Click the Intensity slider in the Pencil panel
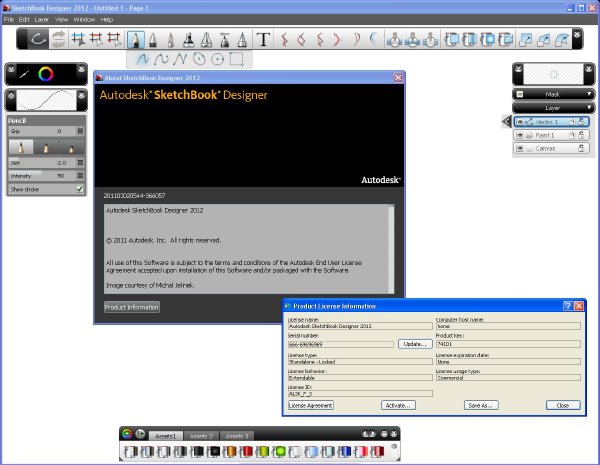 (42, 176)
